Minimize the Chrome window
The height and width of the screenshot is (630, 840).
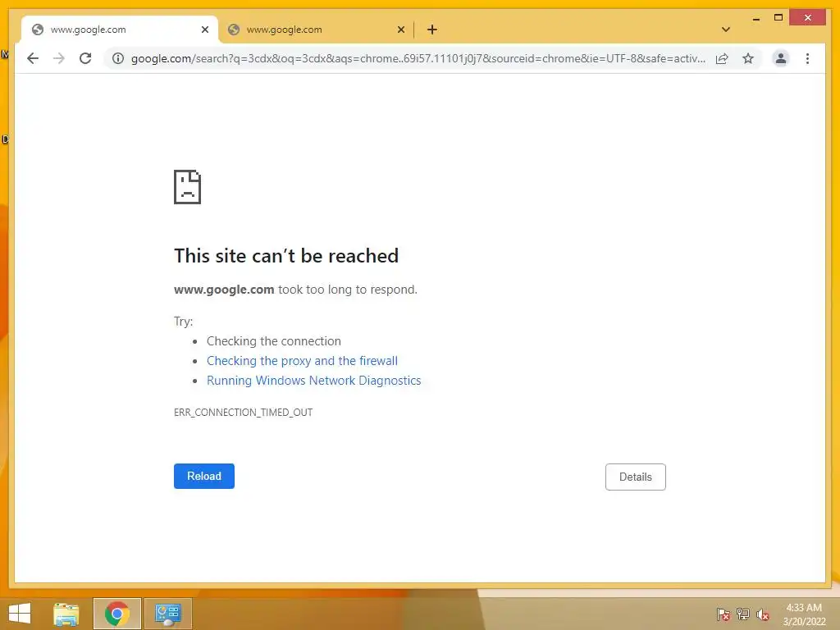pyautogui.click(x=756, y=19)
